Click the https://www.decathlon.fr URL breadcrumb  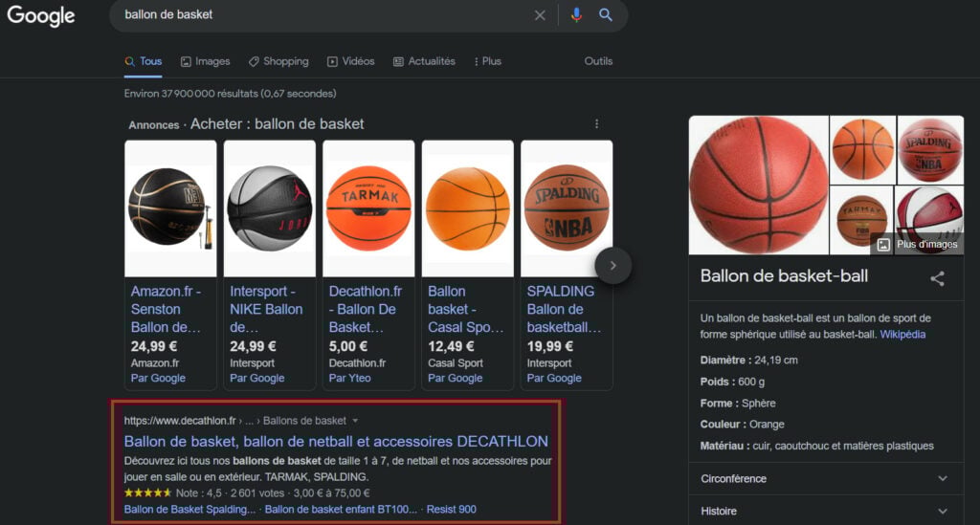[x=179, y=421]
